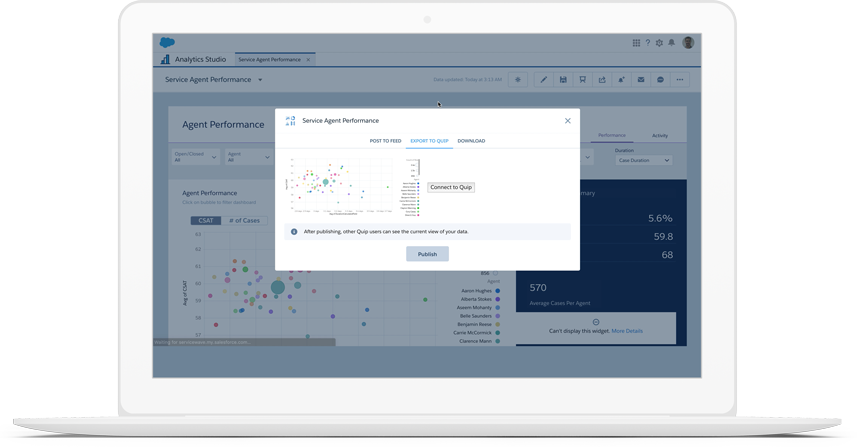857x447 pixels.
Task: Close the Service Agent Performance dialog
Action: point(567,121)
